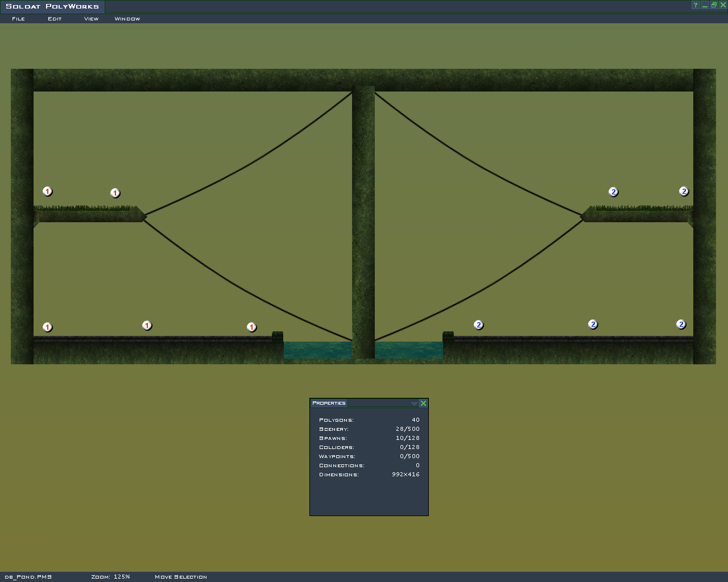This screenshot has height=582, width=728.
Task: Click the help question mark icon in title bar
Action: 695,5
